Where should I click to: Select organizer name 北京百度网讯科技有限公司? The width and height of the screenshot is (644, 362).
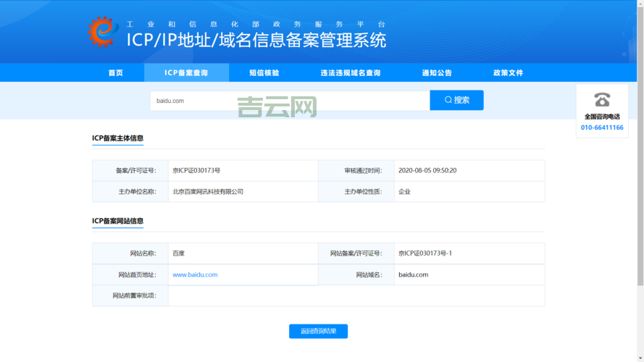coord(208,192)
